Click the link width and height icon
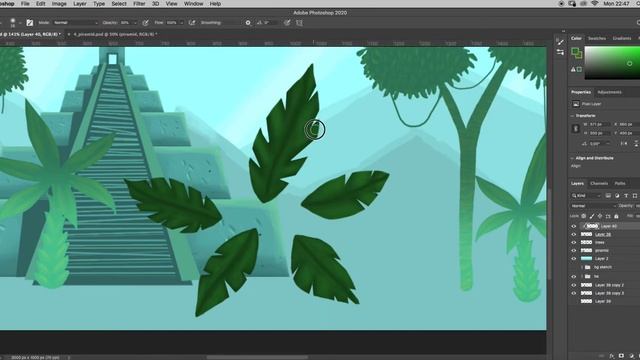Screen dimensions: 640x360 click(576, 129)
